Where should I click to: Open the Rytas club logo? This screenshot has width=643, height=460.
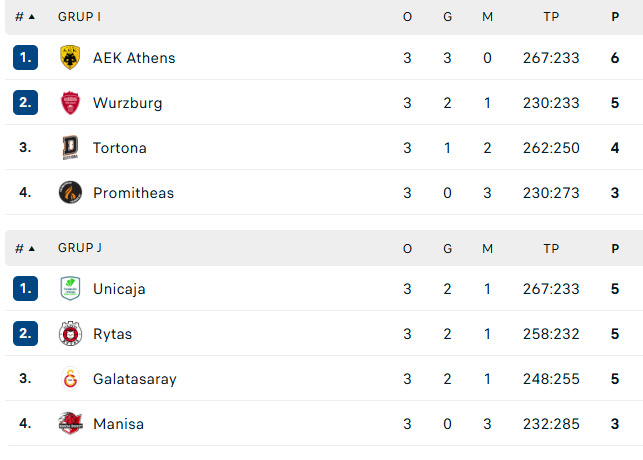[70, 333]
